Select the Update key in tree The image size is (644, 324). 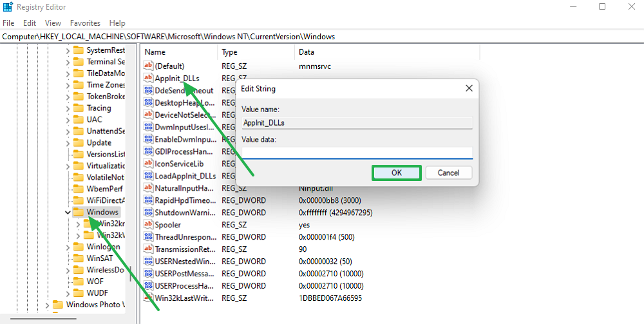pyautogui.click(x=99, y=143)
